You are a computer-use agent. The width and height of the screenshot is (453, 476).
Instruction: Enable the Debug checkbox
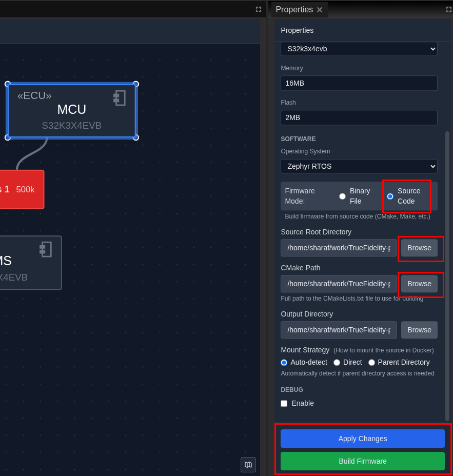(x=284, y=404)
